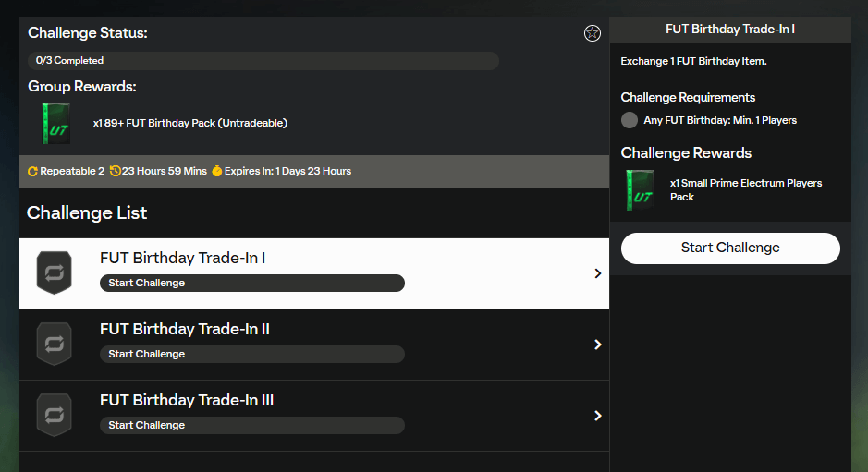Click the Trade-In I badge icon
Viewport: 868px width, 472px height.
pyautogui.click(x=54, y=272)
